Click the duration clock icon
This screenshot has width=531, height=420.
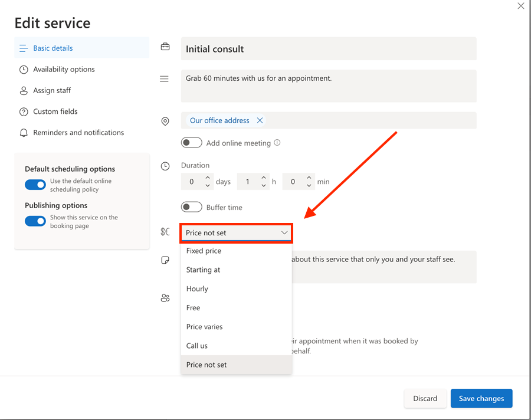pyautogui.click(x=165, y=166)
